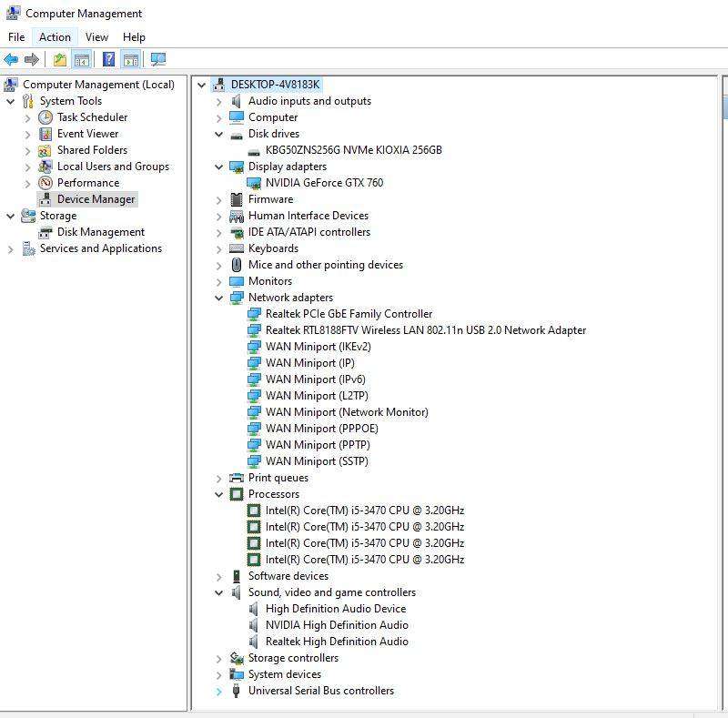Open Help using the toolbar question mark icon
This screenshot has width=728, height=718.
[108, 59]
